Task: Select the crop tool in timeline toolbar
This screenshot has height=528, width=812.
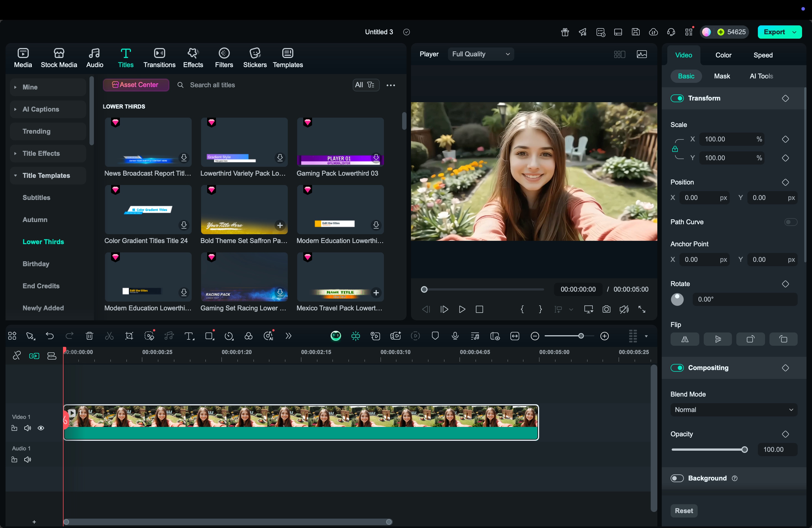Action: (129, 336)
